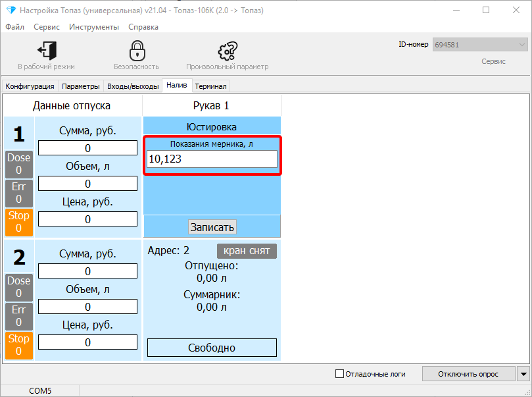This screenshot has width=532, height=397.
Task: Click the Dose button for dispenser 2
Action: tap(19, 287)
